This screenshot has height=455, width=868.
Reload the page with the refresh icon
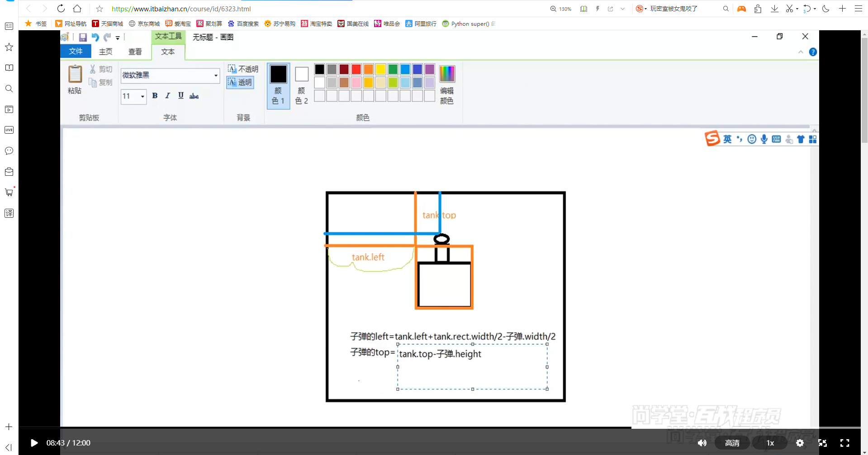(61, 9)
